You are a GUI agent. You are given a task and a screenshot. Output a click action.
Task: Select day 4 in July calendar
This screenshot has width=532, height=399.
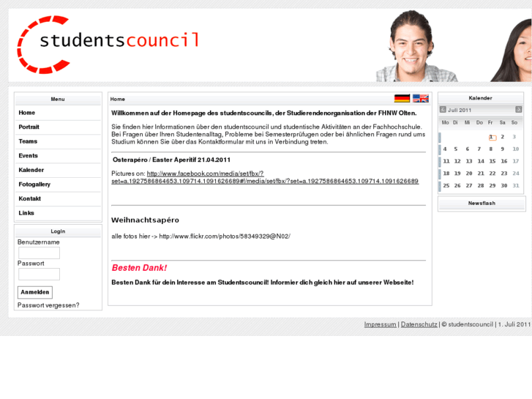445,149
